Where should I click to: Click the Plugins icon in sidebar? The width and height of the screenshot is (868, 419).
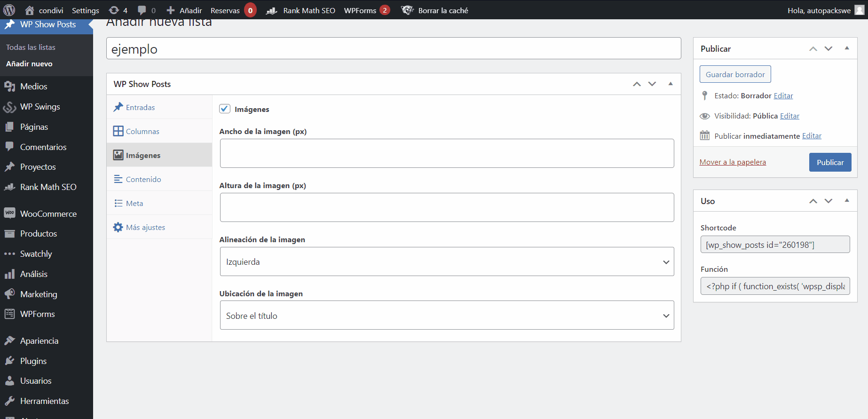[9, 361]
